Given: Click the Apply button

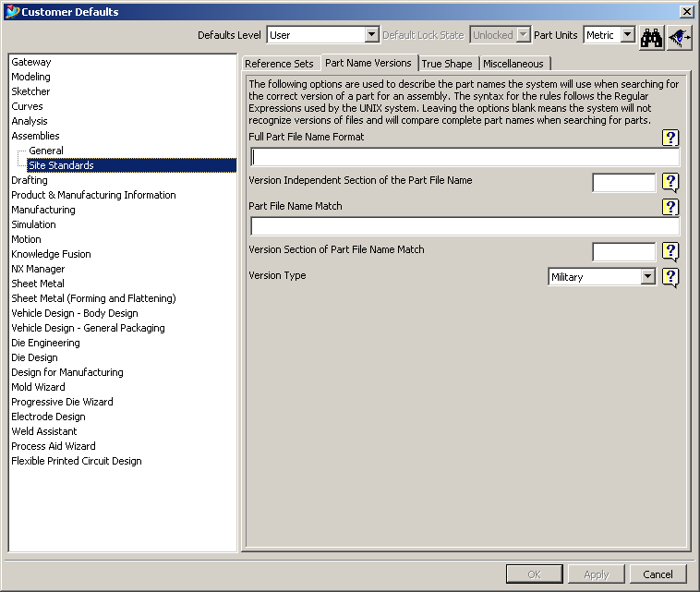Looking at the screenshot, I should [x=597, y=574].
